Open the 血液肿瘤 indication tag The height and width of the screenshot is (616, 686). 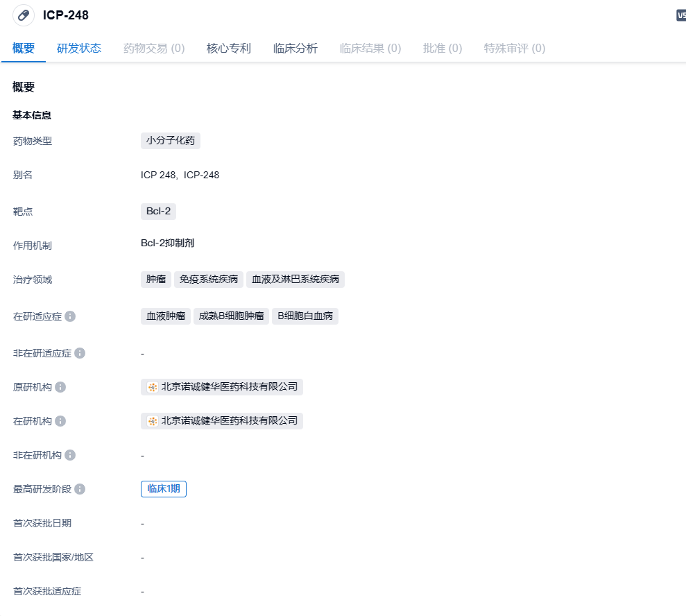[x=166, y=316]
